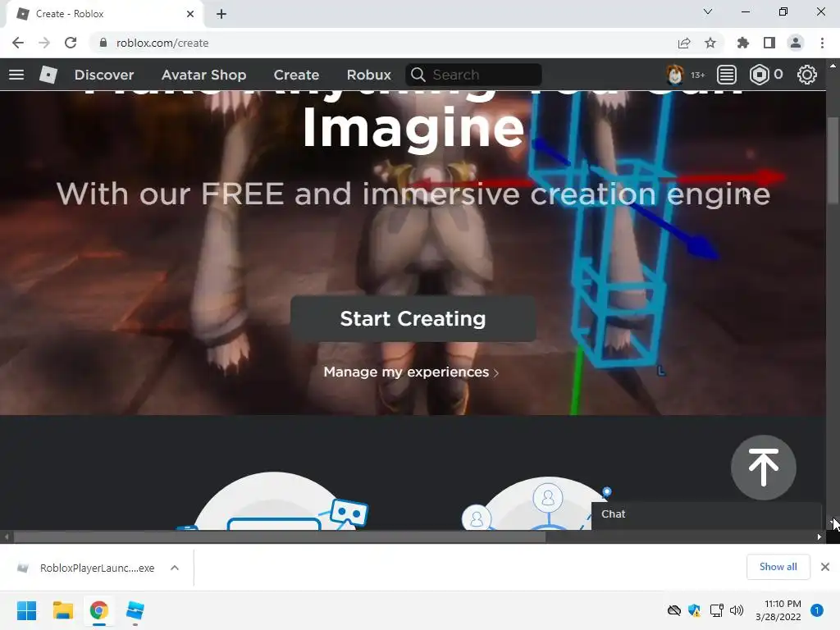View site security lock info
This screenshot has height=630, width=840.
pyautogui.click(x=103, y=43)
